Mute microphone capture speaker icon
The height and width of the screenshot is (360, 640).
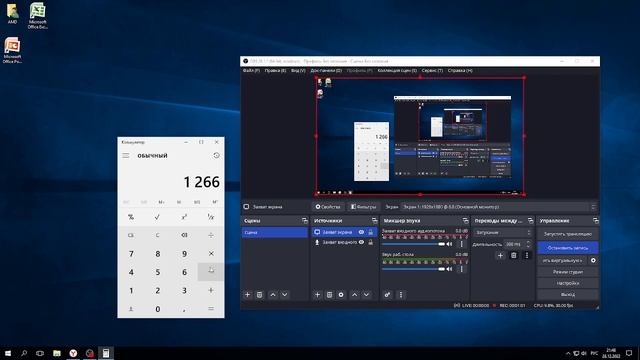(449, 244)
